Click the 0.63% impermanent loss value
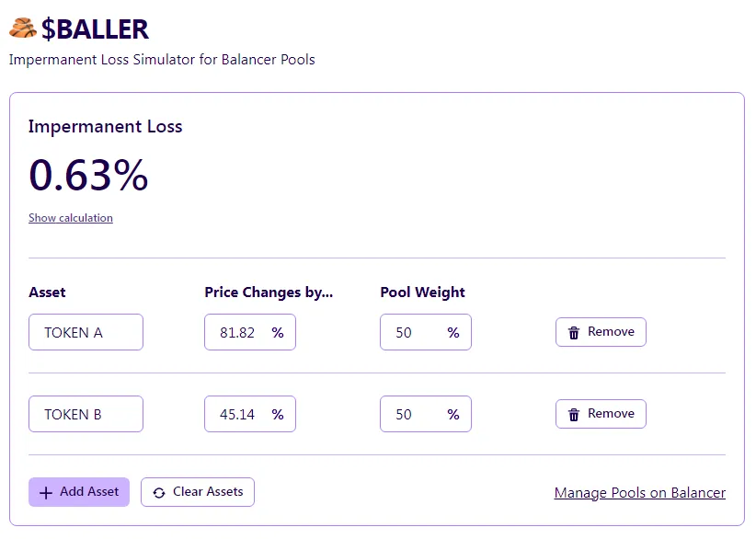This screenshot has width=756, height=539. coord(88,175)
